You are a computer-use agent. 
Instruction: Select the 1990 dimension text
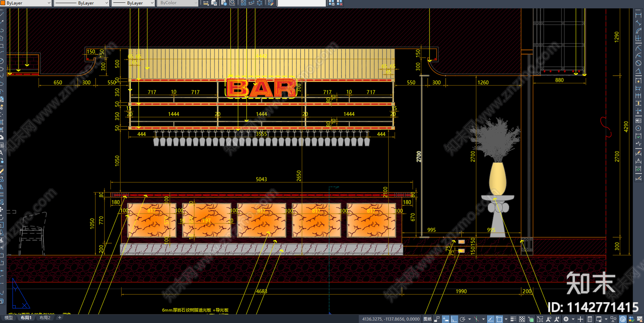point(461,291)
